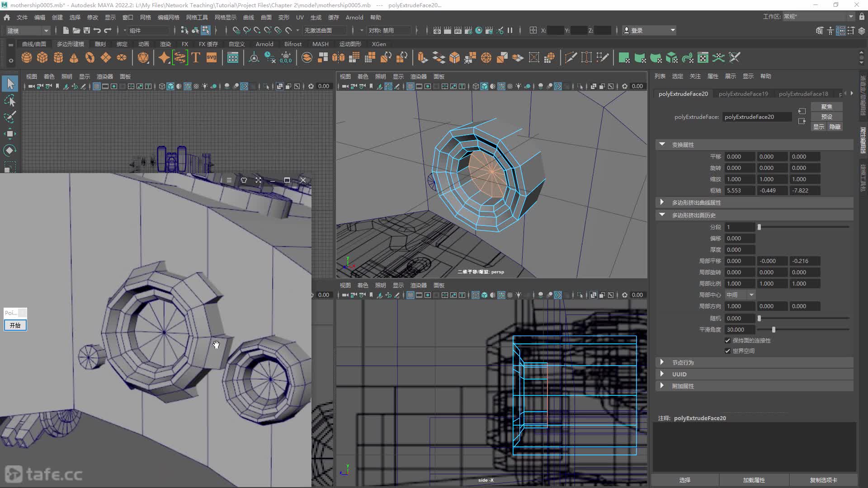Adjust the 分段 slider handle
This screenshot has width=868, height=488.
click(x=759, y=227)
